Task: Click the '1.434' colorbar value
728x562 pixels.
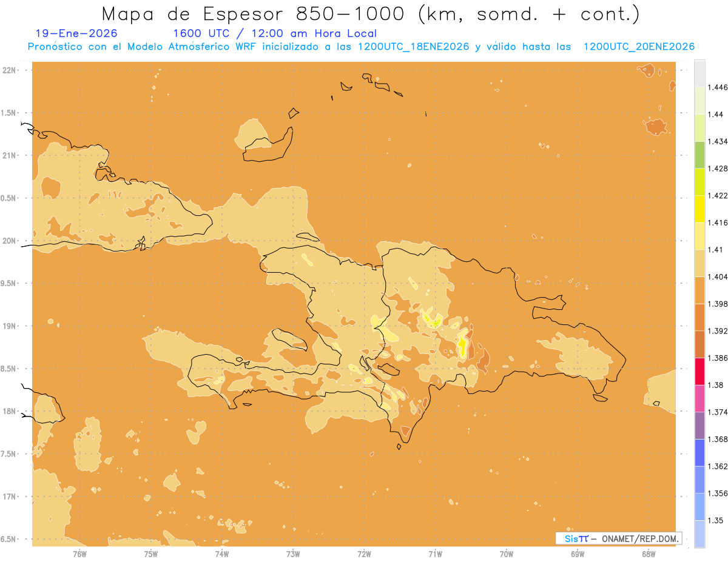Action: (x=718, y=141)
